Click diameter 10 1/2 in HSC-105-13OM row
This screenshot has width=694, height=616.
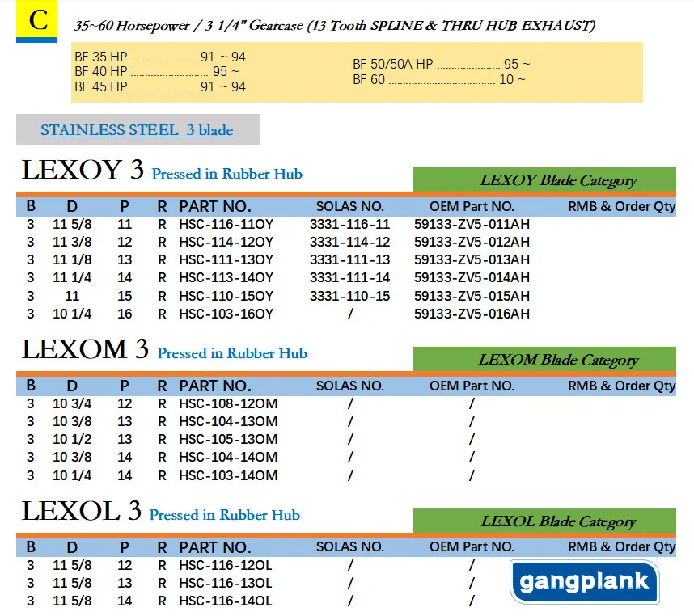pos(72,439)
